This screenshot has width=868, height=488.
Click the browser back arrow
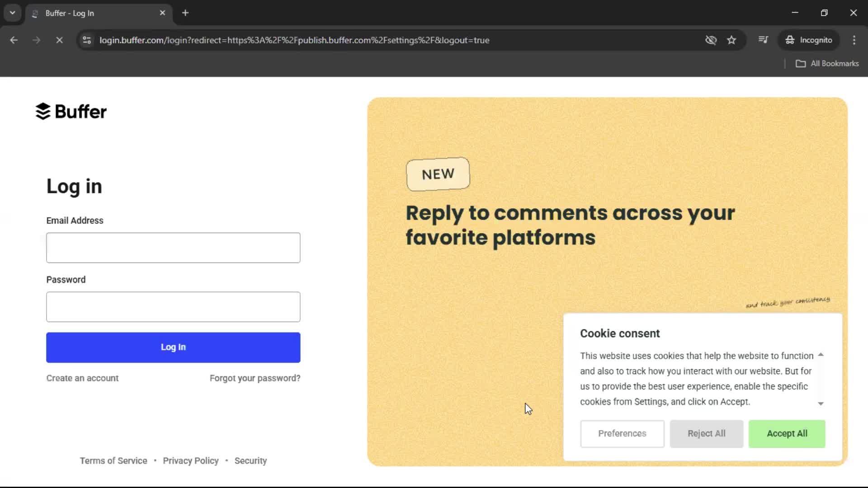tap(14, 40)
